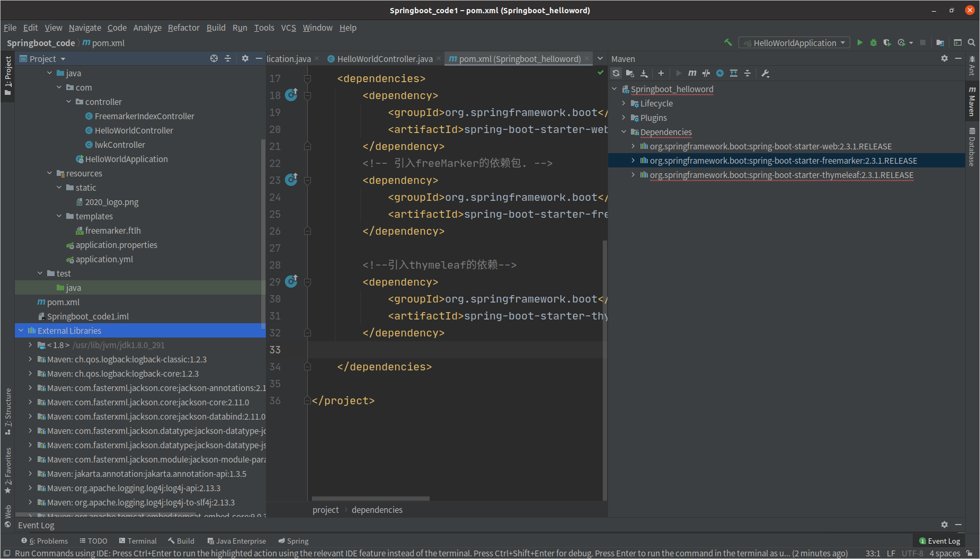
Task: Collapse all in Maven tool window
Action: 747,73
